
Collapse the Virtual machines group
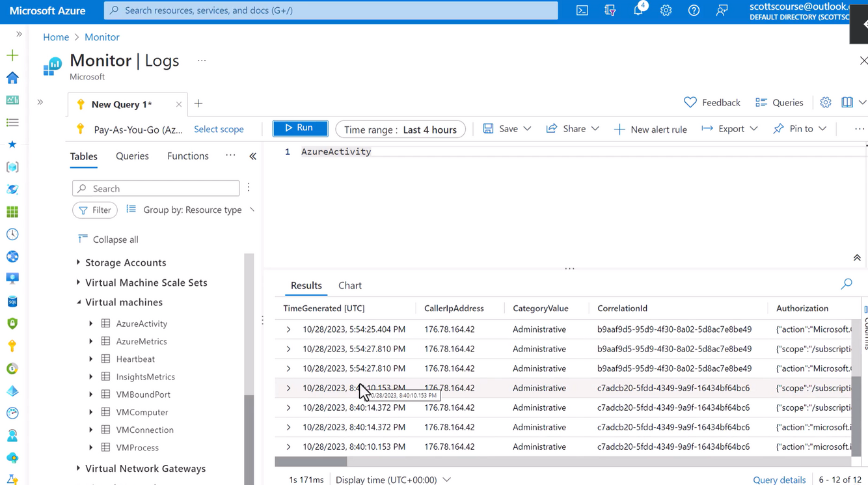pos(78,302)
